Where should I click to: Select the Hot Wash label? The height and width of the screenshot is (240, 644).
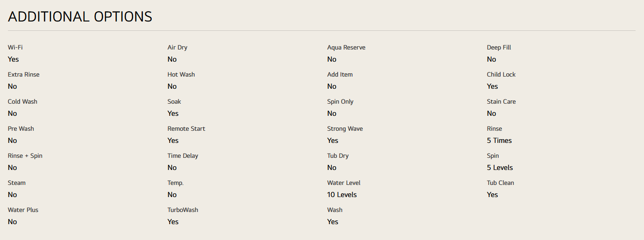coord(181,75)
